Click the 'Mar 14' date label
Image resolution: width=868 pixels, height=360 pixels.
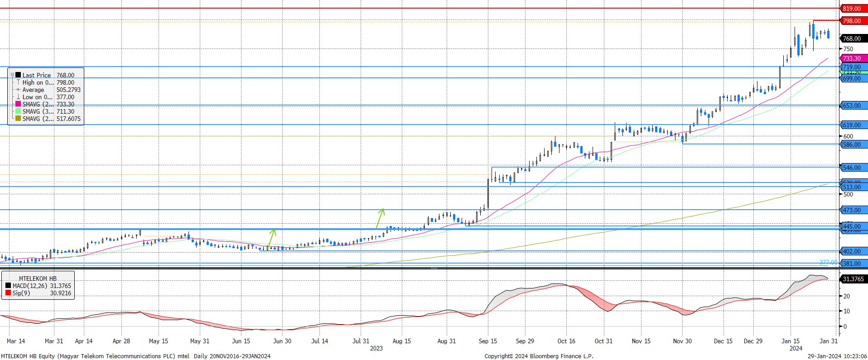(16, 341)
